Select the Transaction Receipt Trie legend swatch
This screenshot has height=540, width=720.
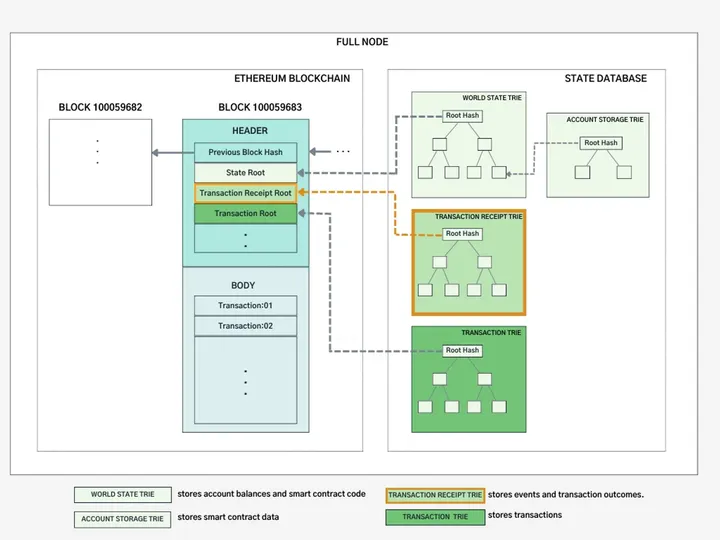pyautogui.click(x=435, y=495)
